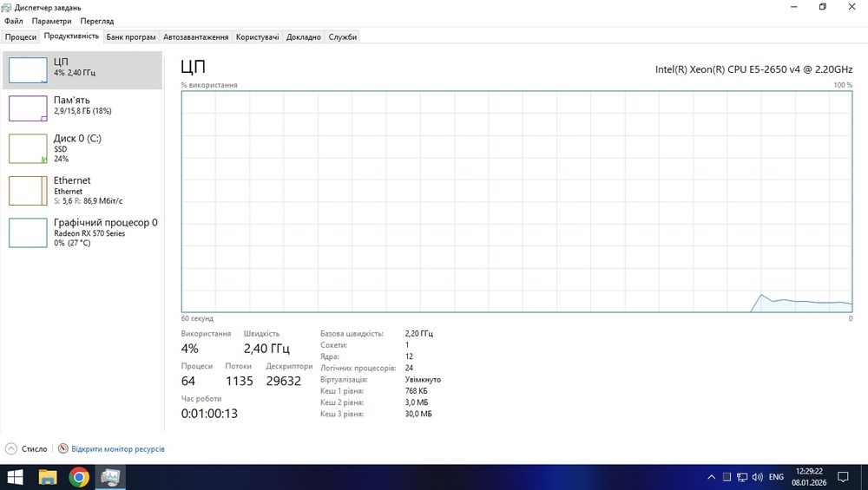
Task: Open the Служби tab
Action: pyautogui.click(x=343, y=37)
